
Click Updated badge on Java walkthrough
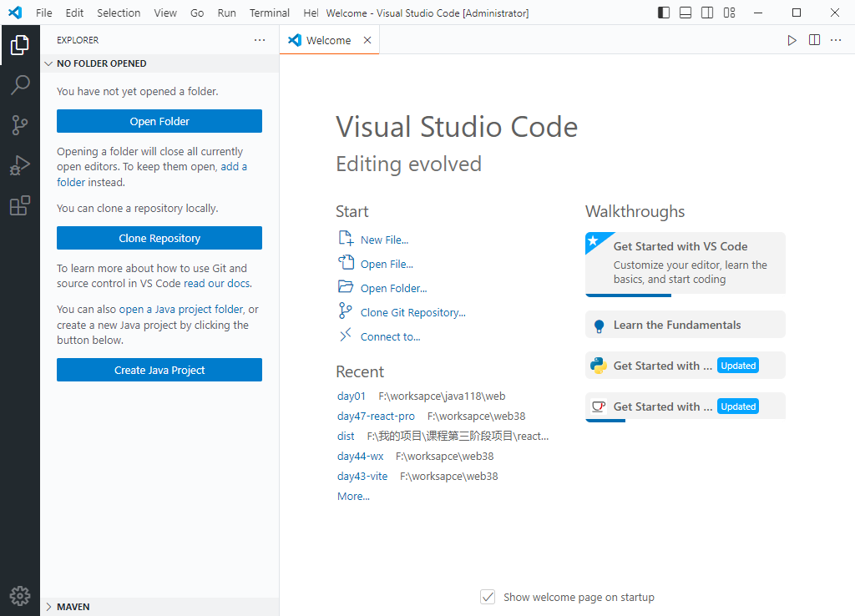tap(738, 406)
